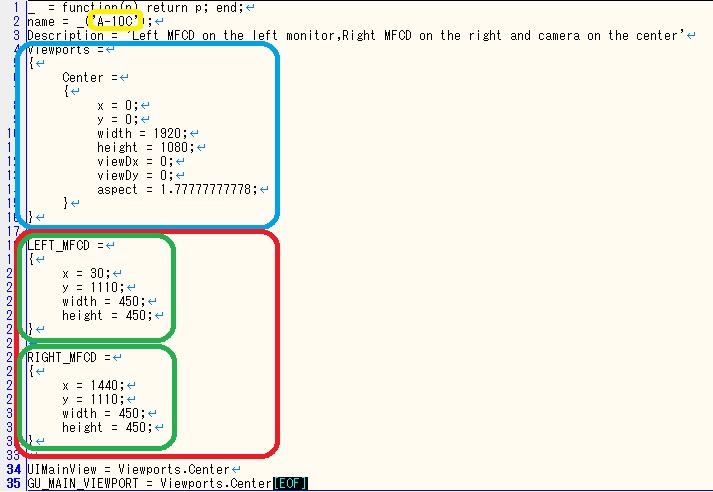Image resolution: width=713 pixels, height=492 pixels.
Task: Click the 'viewDx = 0;' line
Action: [135, 161]
